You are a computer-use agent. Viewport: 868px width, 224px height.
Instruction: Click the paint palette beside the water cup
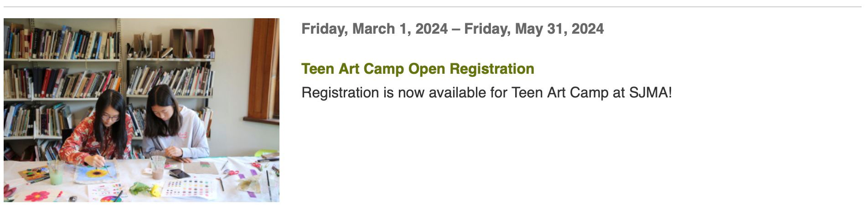[x=33, y=173]
